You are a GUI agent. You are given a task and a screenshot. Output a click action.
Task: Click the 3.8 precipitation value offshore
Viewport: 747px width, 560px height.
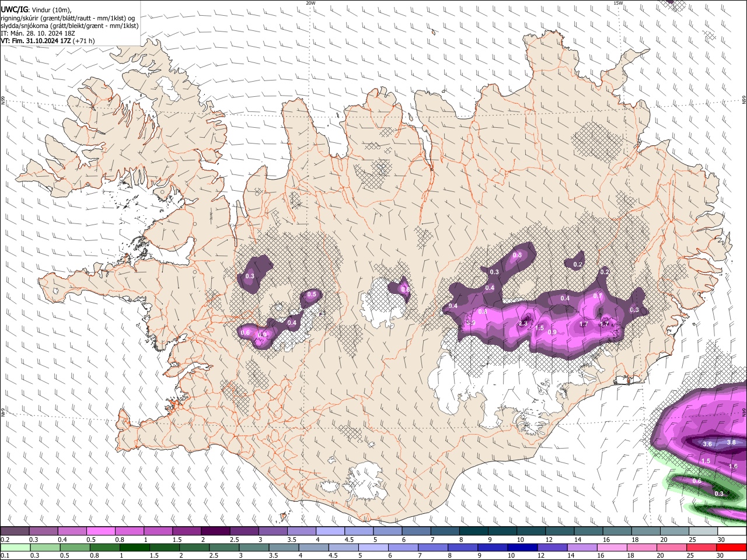(x=731, y=442)
